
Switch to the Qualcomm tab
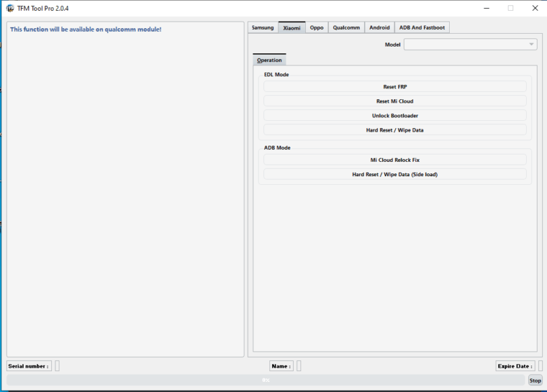tap(346, 28)
